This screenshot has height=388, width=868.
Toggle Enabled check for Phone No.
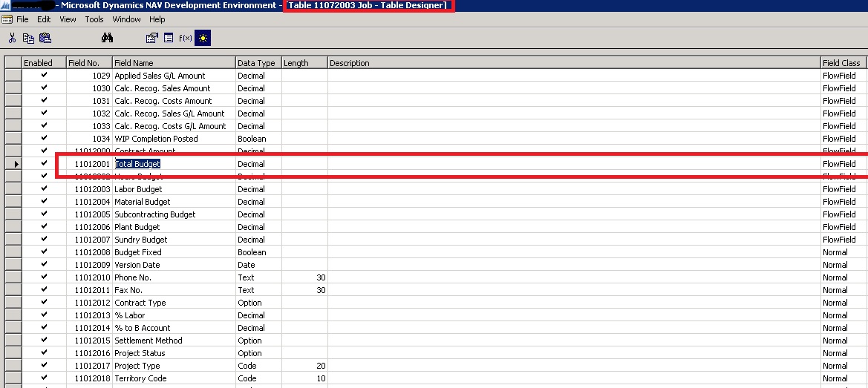tap(45, 277)
